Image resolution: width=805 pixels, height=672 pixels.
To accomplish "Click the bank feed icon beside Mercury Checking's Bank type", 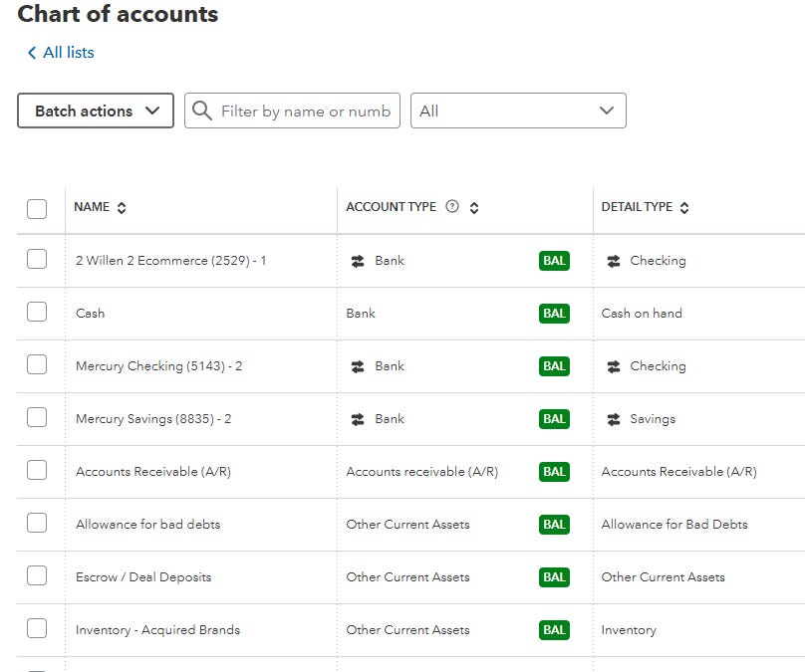I will (358, 366).
